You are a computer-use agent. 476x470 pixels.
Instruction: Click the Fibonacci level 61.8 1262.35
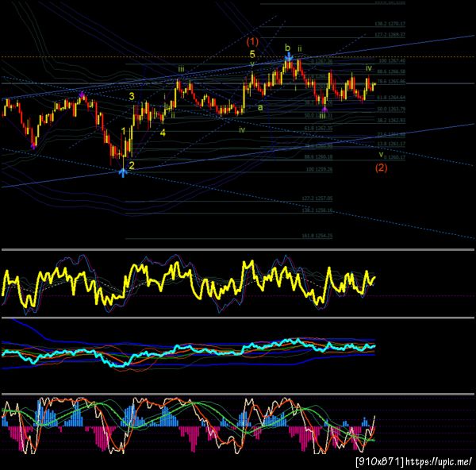click(x=318, y=129)
